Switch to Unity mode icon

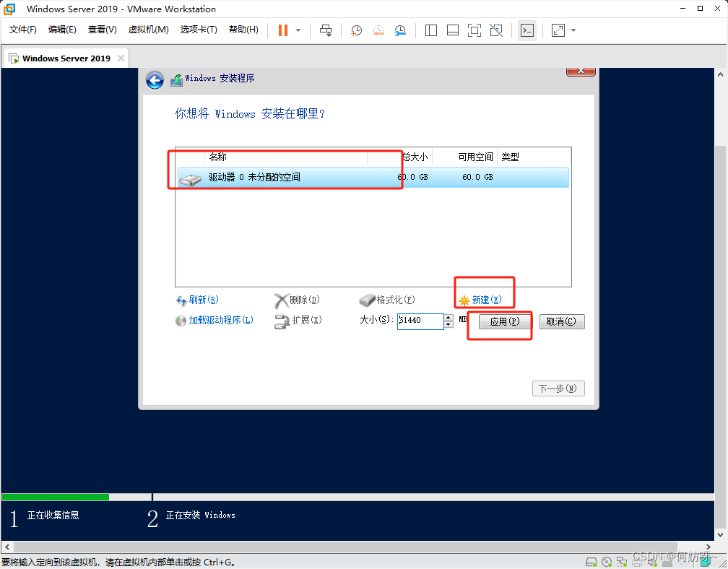[x=496, y=30]
